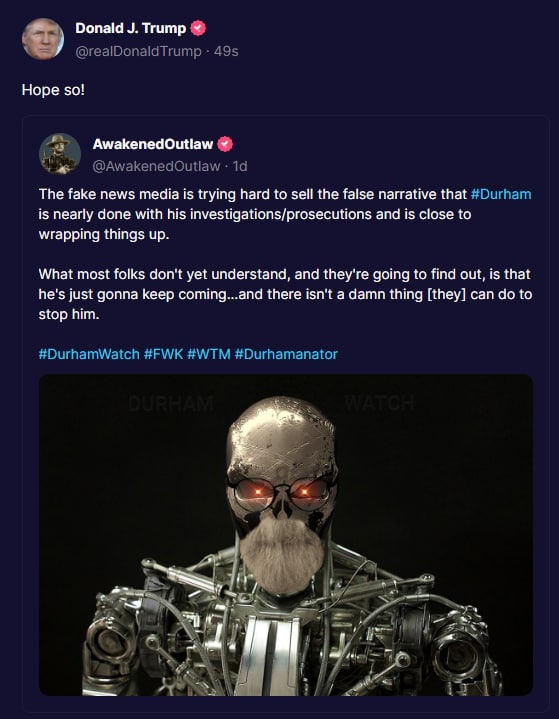Follow the #FWK hashtag
Viewport: 559px width, 719px height.
coord(163,354)
